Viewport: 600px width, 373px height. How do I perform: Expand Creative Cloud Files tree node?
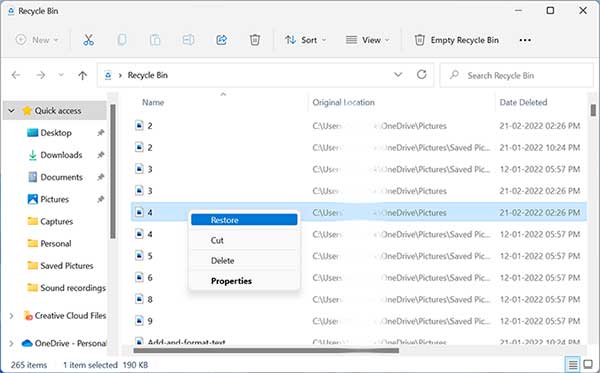11,316
